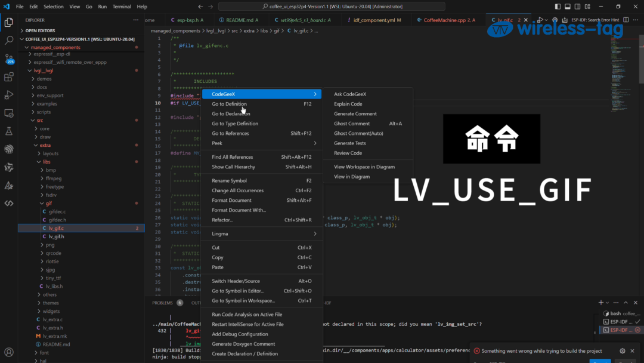Click the gear icon on error notification
644x363 pixels.
[x=623, y=351]
